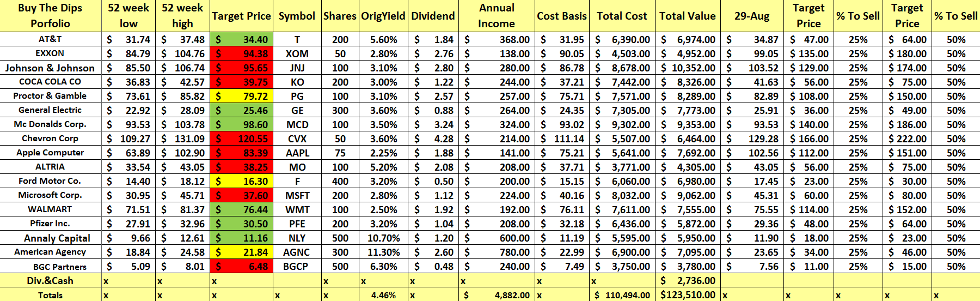Image resolution: width=980 pixels, height=301 pixels.
Task: Click the 'Johnson & Johnson' cell
Action: coord(51,68)
